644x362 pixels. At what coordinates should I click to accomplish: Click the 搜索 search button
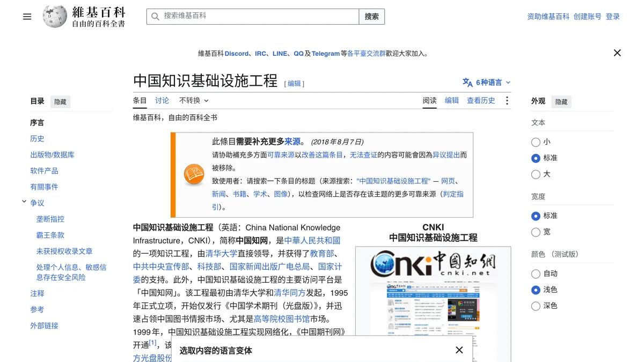click(x=372, y=17)
